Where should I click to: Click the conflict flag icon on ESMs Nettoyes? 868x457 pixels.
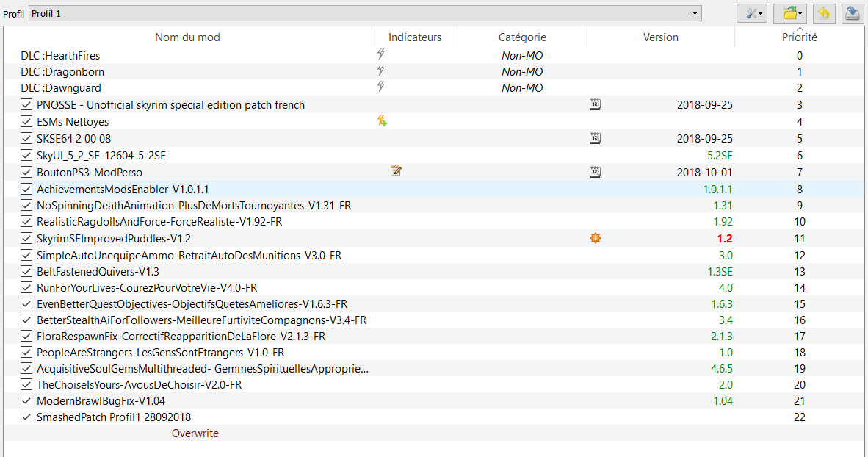tap(382, 120)
